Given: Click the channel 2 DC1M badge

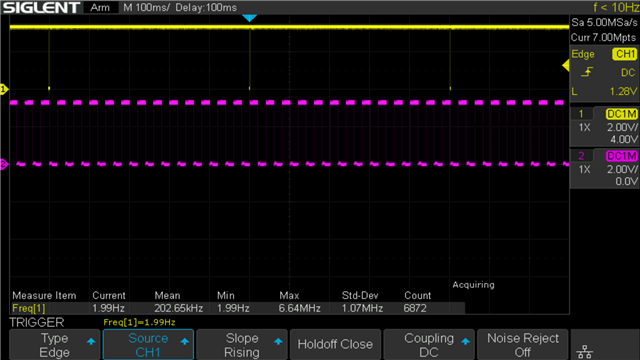Looking at the screenshot, I should coord(621,156).
